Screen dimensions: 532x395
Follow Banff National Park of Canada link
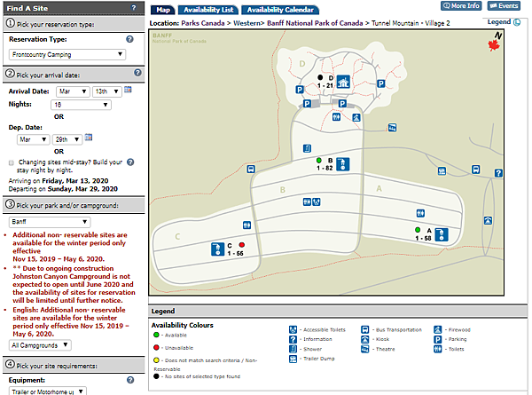(315, 23)
